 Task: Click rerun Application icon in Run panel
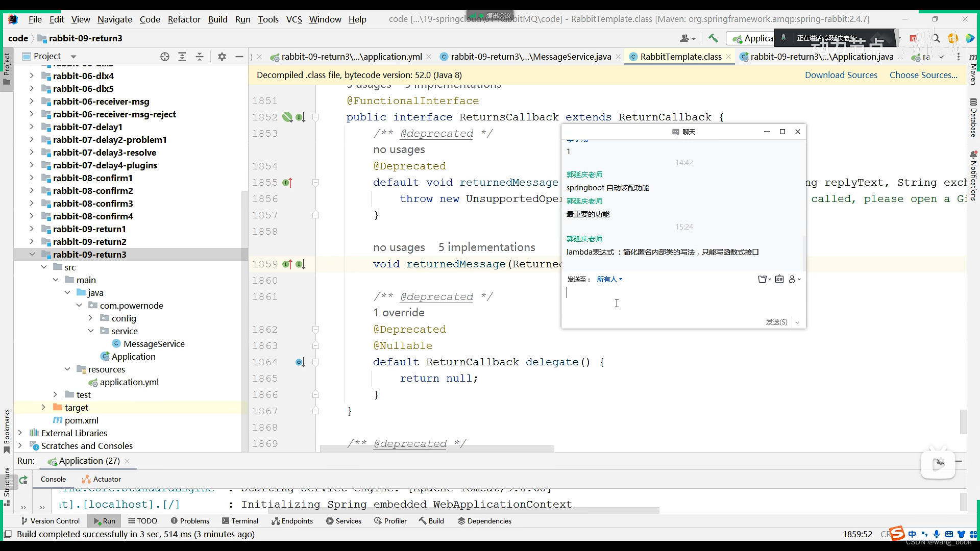pos(23,480)
